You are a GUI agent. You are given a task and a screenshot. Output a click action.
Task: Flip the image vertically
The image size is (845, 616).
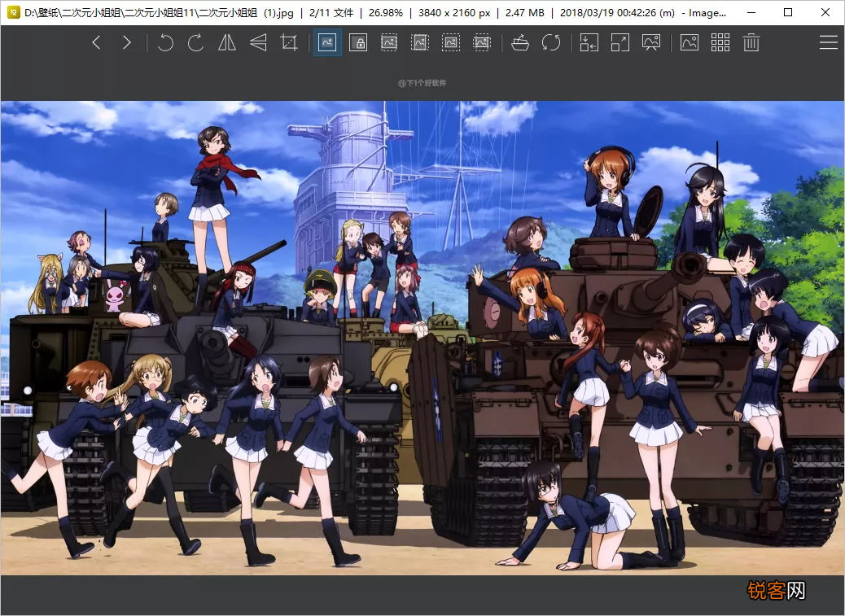pos(258,42)
